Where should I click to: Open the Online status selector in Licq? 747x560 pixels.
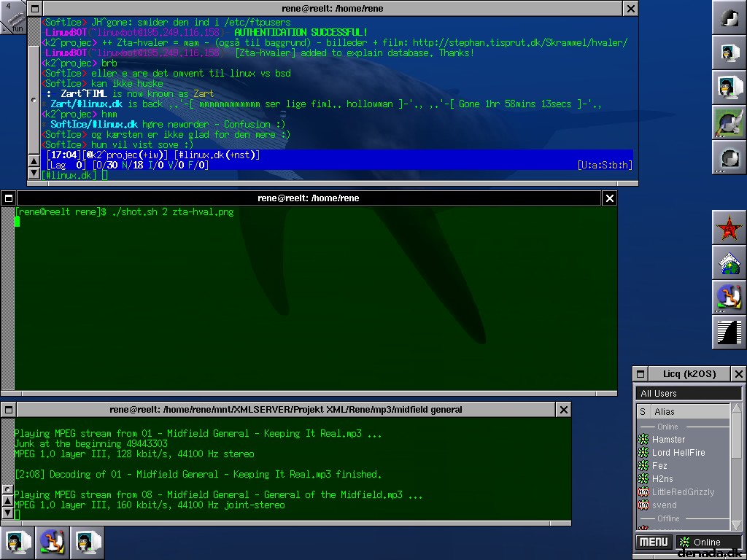click(709, 542)
